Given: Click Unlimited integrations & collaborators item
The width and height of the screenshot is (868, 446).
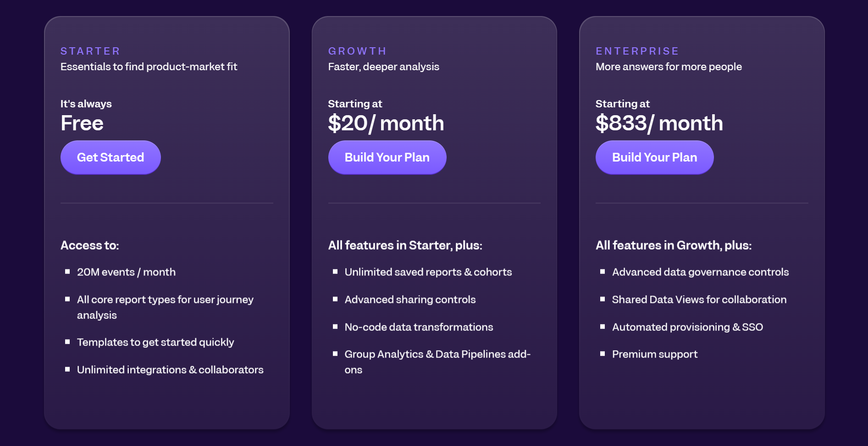Looking at the screenshot, I should (170, 370).
